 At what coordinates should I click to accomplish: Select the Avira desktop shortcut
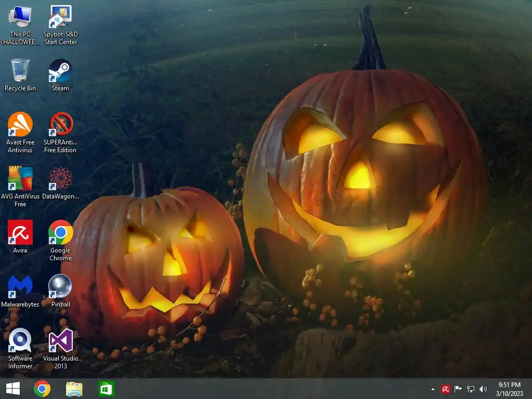click(20, 237)
